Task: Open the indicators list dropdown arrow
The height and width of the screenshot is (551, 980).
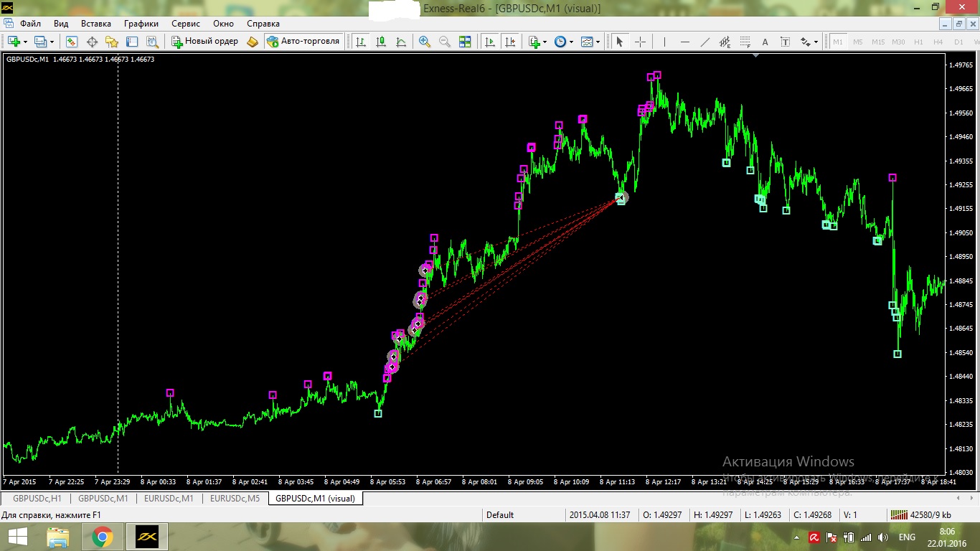Action: point(545,42)
